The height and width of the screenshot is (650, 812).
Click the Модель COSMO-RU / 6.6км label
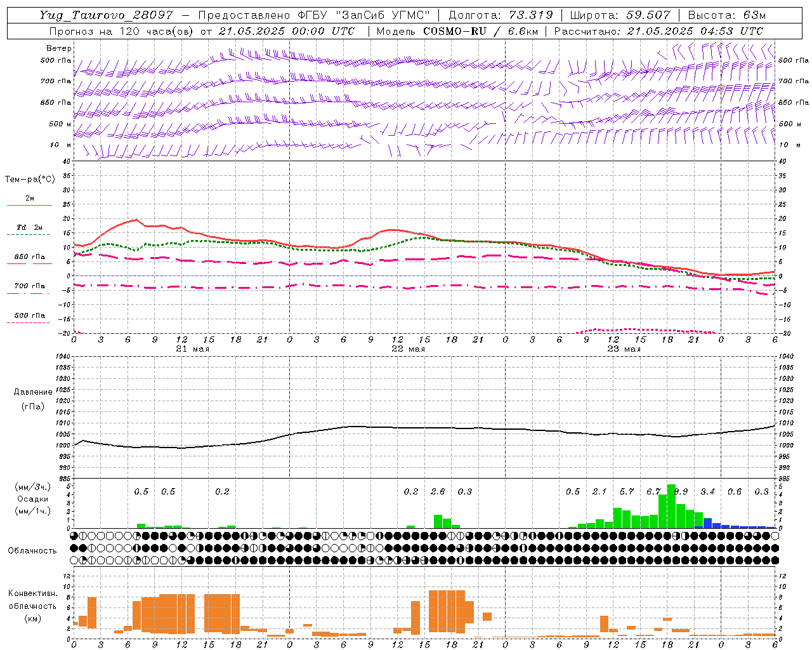pos(457,31)
